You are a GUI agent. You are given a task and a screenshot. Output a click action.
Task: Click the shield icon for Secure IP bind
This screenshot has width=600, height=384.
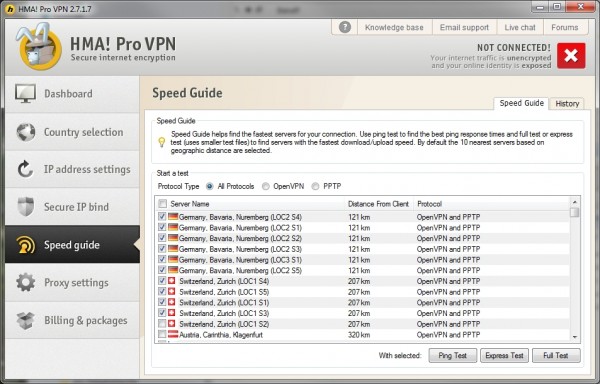(x=26, y=207)
